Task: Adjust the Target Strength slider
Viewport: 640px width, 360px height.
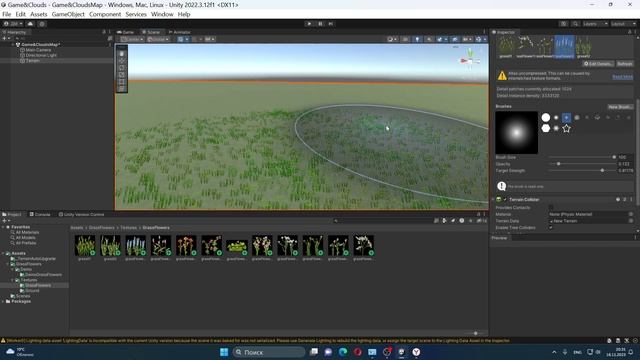Action: 582,171
